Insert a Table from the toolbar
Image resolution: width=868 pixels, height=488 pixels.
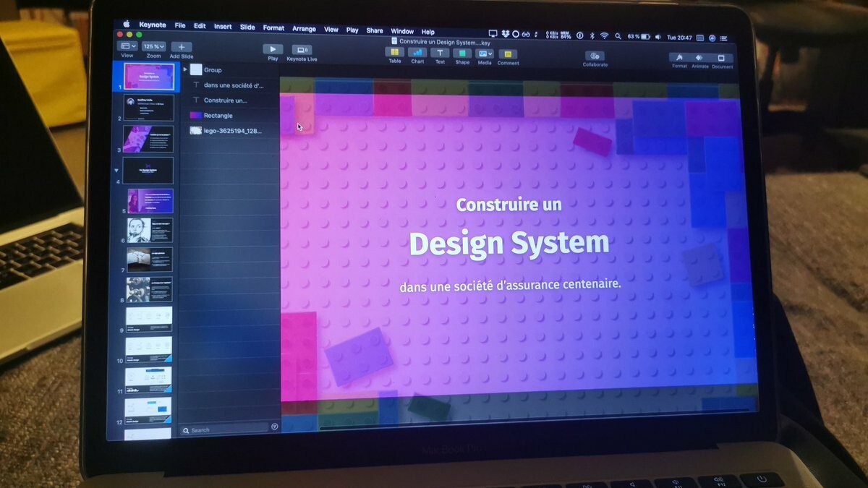pyautogui.click(x=394, y=52)
